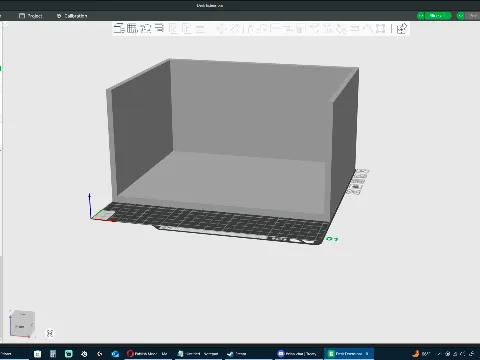
Task: Click the Add model toolbar icon
Action: [119, 28]
